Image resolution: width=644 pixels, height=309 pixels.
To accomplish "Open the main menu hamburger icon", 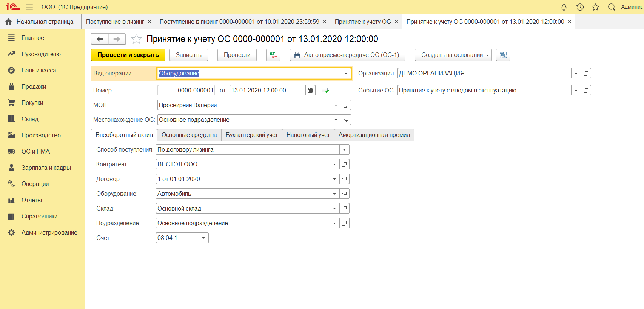I will (29, 7).
